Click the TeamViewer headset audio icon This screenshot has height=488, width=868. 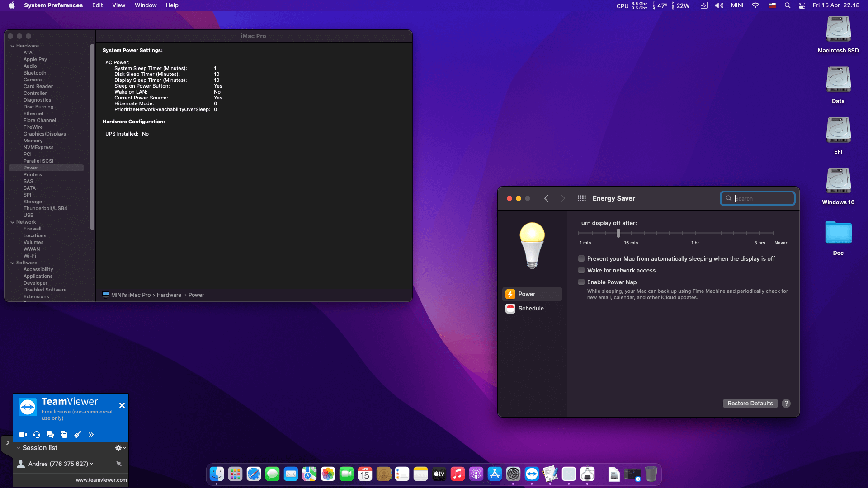37,435
